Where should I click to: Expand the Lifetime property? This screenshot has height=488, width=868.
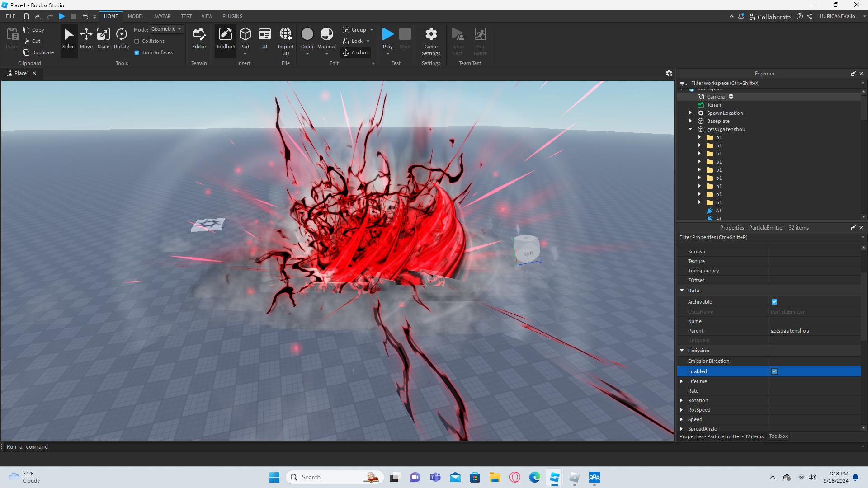682,381
